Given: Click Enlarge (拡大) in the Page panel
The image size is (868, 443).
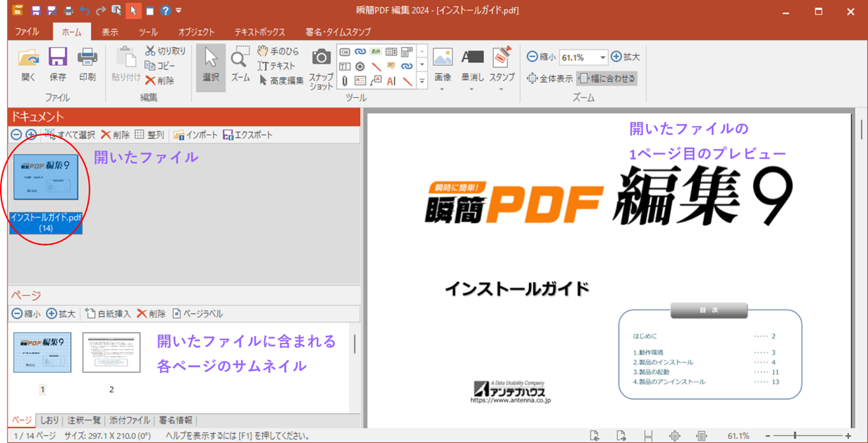Looking at the screenshot, I should coord(61,314).
